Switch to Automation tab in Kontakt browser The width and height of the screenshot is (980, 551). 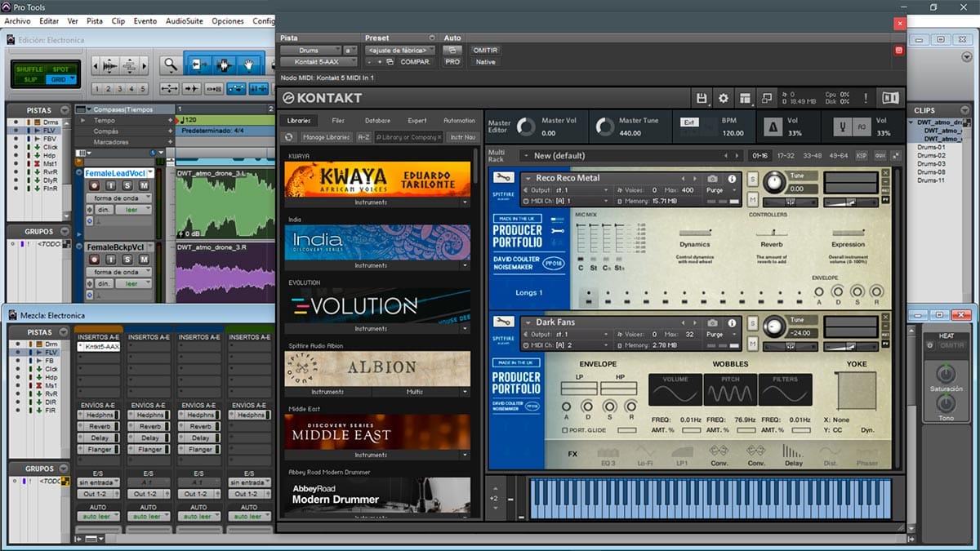(459, 121)
